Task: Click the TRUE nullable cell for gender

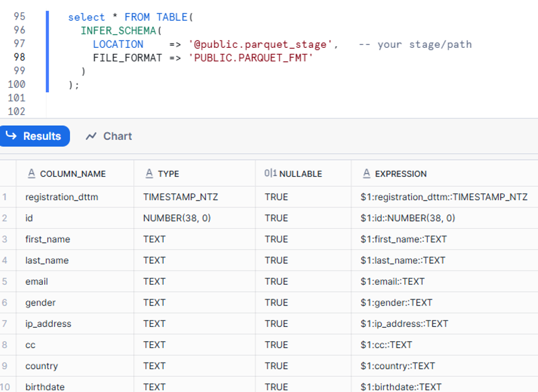Action: pos(276,302)
